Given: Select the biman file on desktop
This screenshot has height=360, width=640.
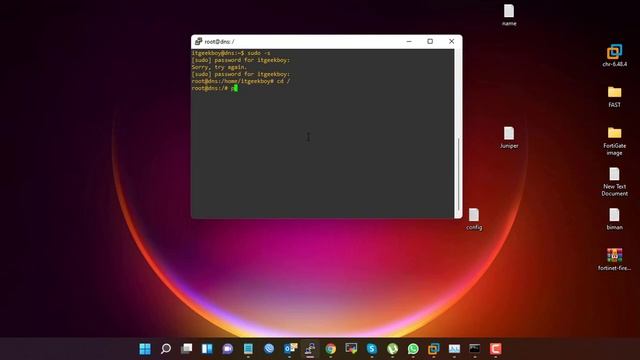Looking at the screenshot, I should 614,219.
